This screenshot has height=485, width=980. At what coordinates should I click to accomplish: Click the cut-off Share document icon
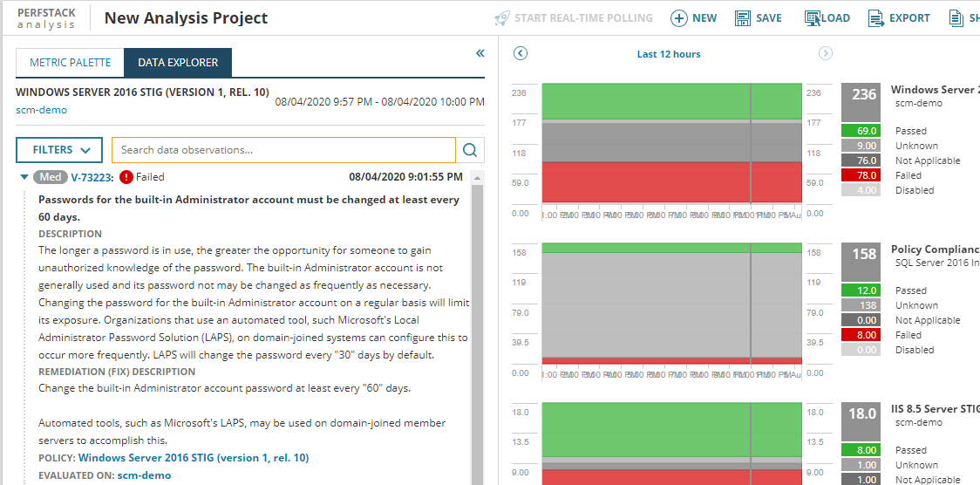click(956, 18)
